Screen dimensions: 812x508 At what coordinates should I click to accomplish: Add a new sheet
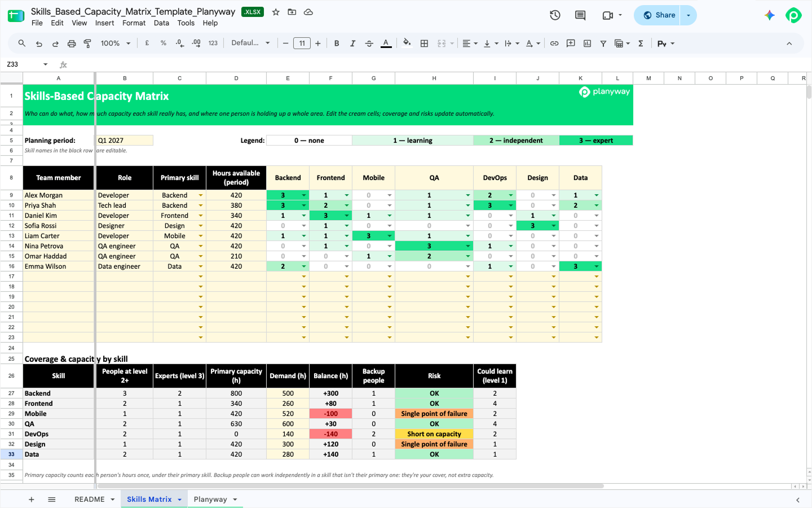[32, 500]
